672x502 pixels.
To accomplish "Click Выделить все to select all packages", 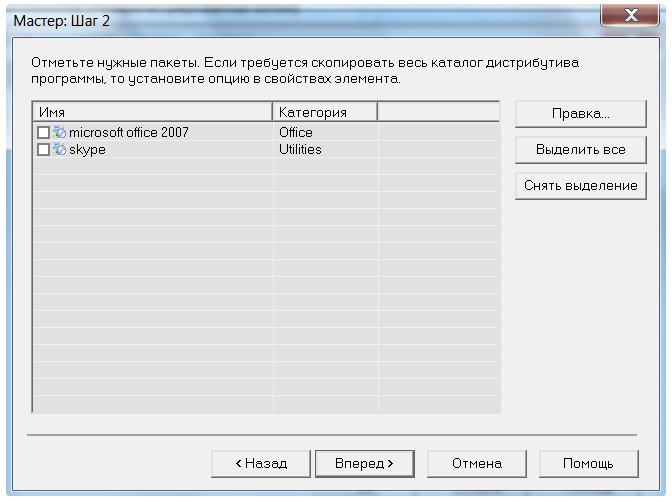I will coord(581,150).
